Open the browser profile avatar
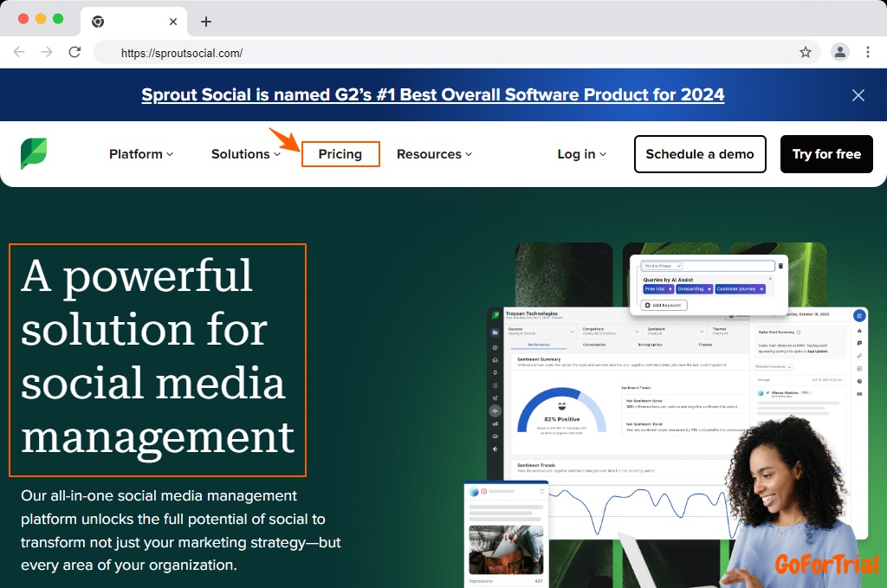887x588 pixels. click(x=840, y=52)
